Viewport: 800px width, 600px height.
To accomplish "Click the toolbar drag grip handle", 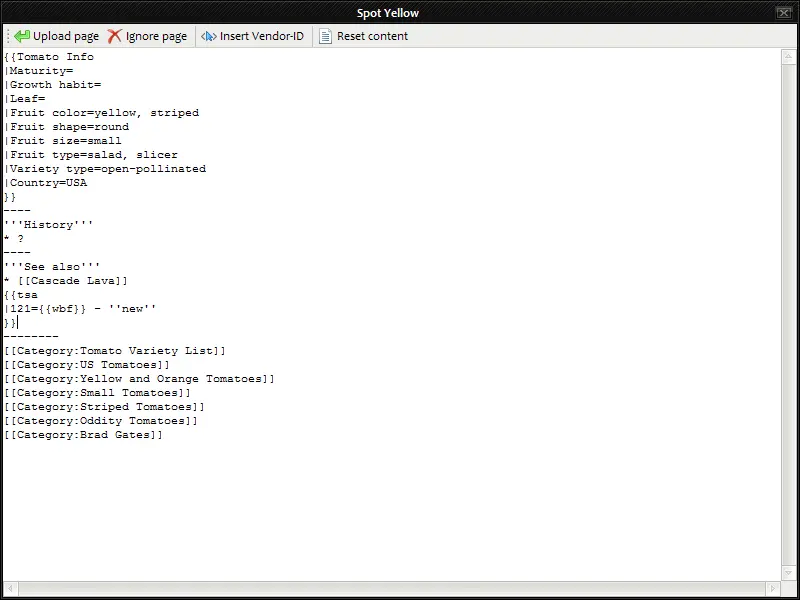I will tap(8, 36).
